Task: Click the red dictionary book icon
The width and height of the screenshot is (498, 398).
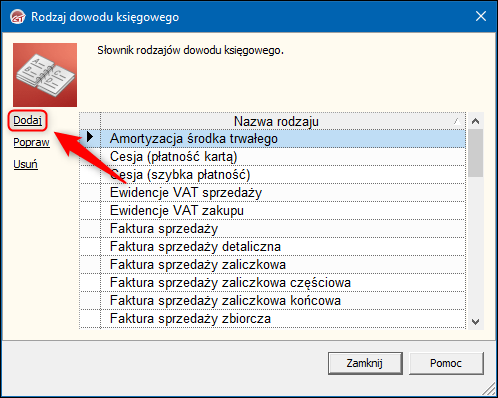Action: pos(45,75)
